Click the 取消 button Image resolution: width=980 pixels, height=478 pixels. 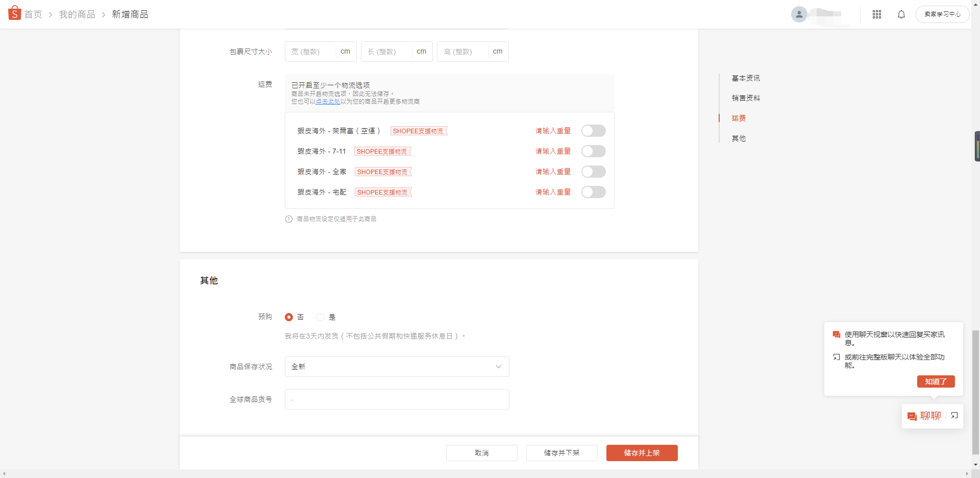coord(482,453)
